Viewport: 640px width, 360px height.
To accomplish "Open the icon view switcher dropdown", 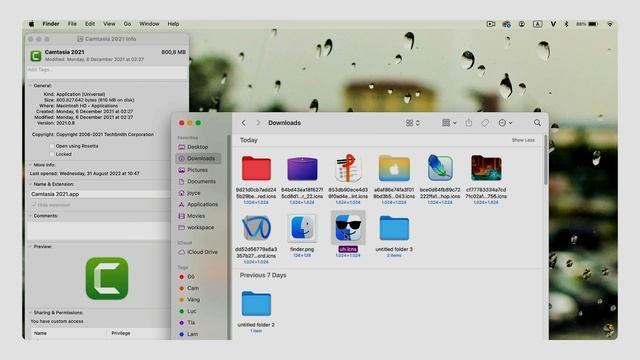I will [413, 123].
